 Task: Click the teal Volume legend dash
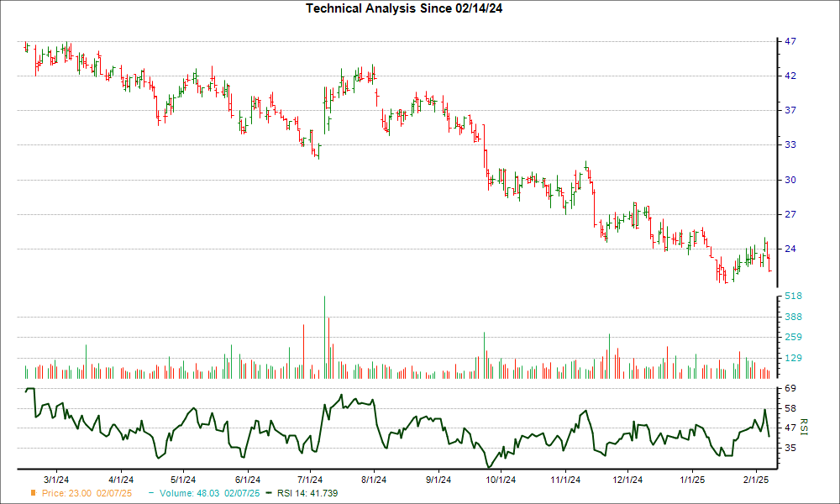tap(151, 493)
